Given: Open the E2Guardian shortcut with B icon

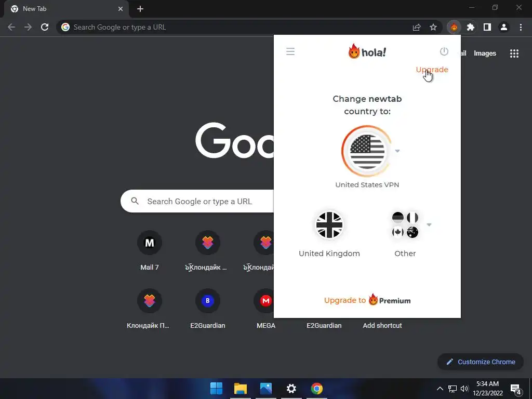Looking at the screenshot, I should (x=208, y=309).
